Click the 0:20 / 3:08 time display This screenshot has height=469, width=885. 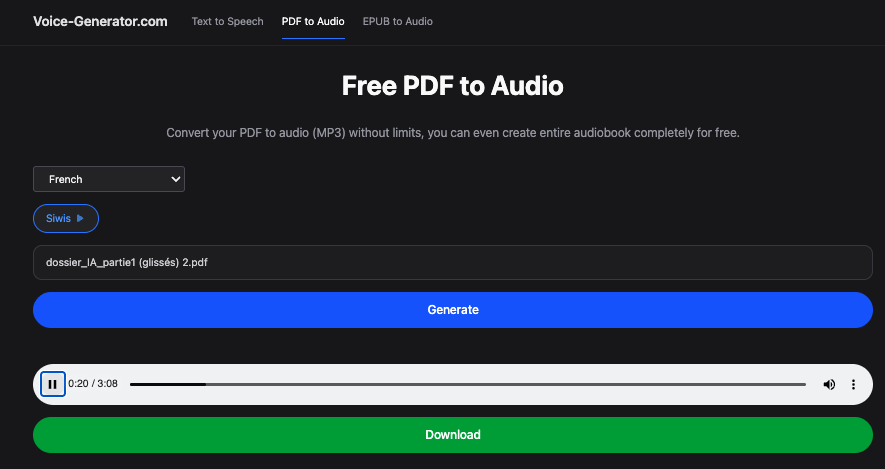pos(93,384)
